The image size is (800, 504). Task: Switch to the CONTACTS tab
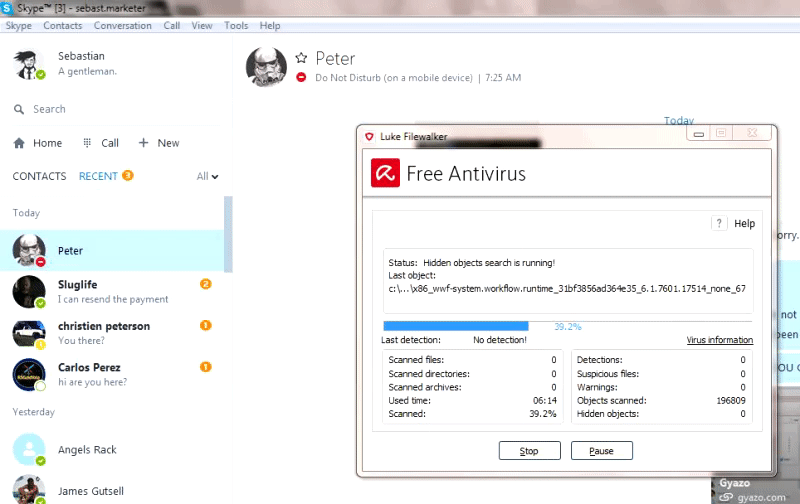point(39,176)
